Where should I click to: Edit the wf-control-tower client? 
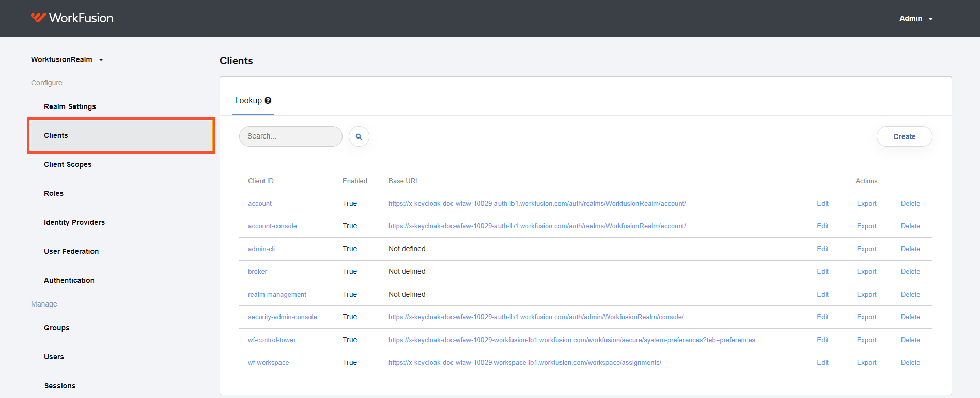click(823, 340)
